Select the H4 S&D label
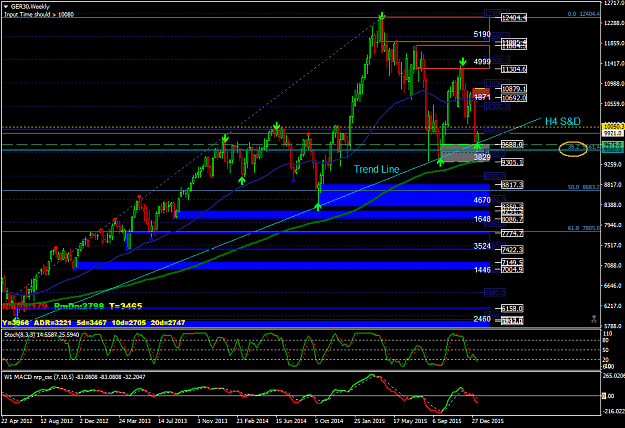This screenshot has width=625, height=428. tap(562, 122)
